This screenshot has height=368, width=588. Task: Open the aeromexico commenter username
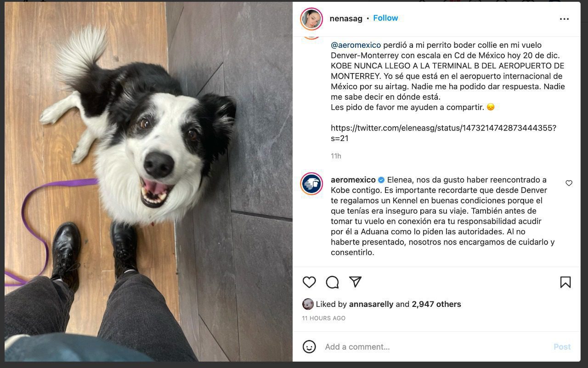353,180
